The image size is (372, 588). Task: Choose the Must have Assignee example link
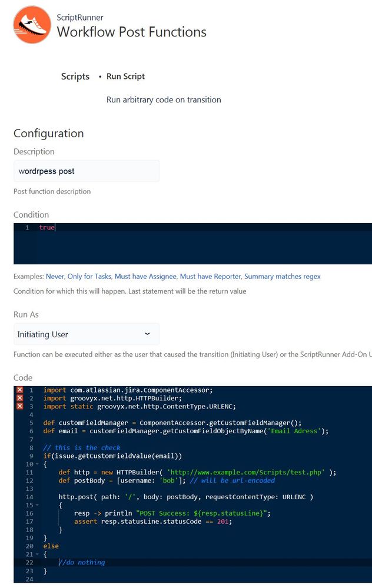pos(146,277)
